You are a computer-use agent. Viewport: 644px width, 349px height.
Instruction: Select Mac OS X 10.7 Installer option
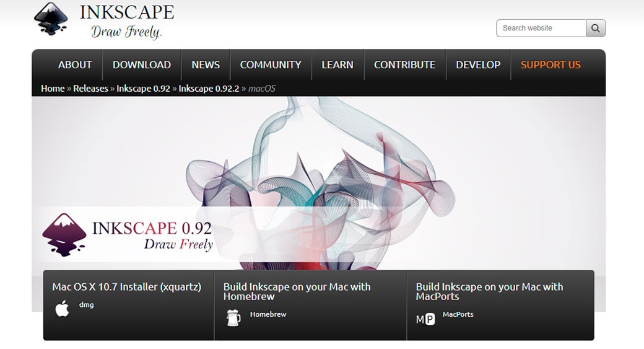click(x=126, y=287)
